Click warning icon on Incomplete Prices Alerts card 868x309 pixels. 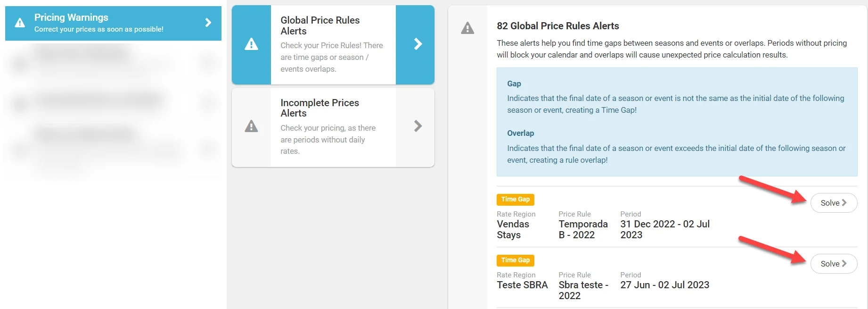(251, 126)
